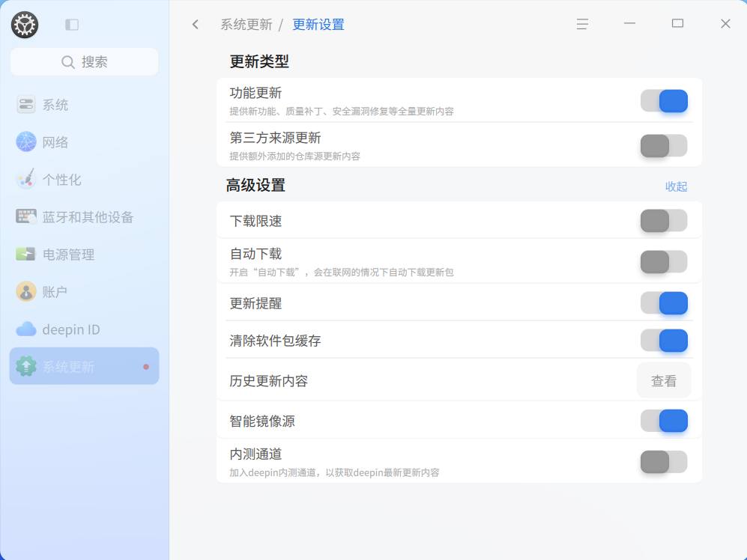
Task: Click the 更新类型 heading
Action: (x=259, y=61)
